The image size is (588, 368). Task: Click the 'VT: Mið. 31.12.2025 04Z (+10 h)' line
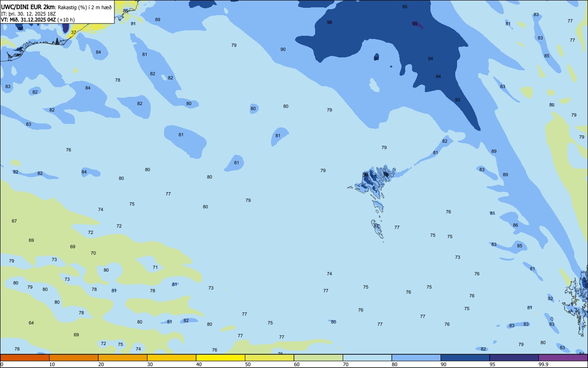[x=38, y=20]
